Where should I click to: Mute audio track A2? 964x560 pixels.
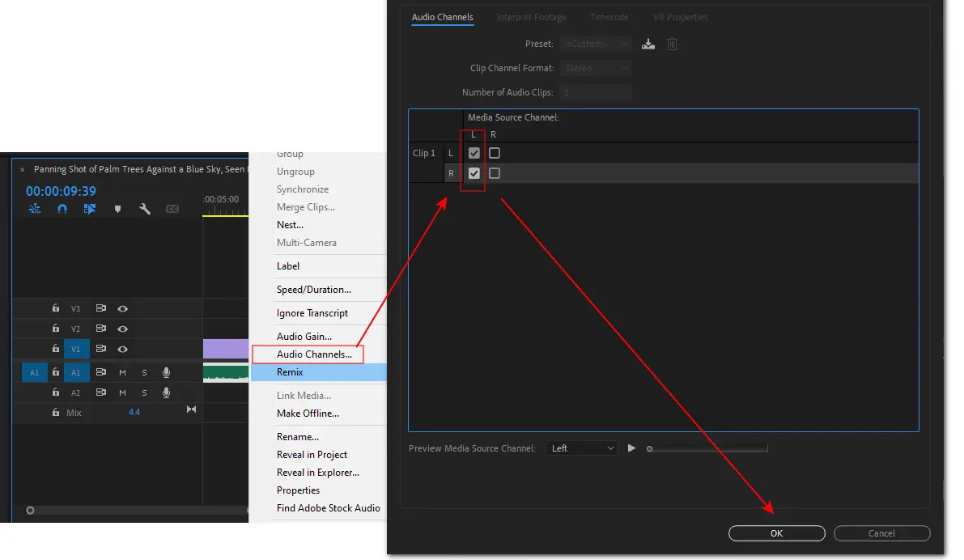click(122, 392)
